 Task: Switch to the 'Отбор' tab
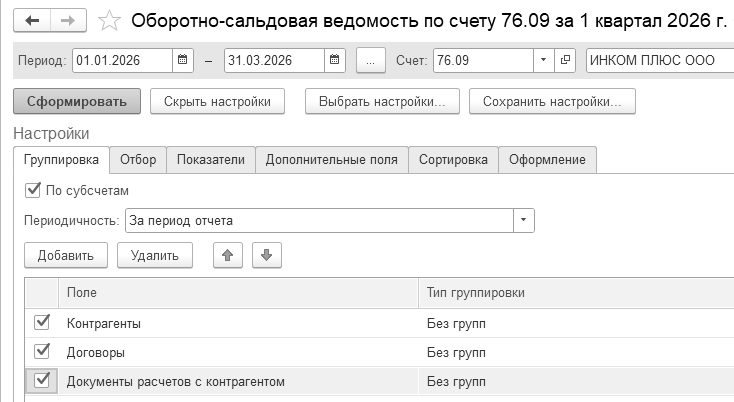click(137, 159)
